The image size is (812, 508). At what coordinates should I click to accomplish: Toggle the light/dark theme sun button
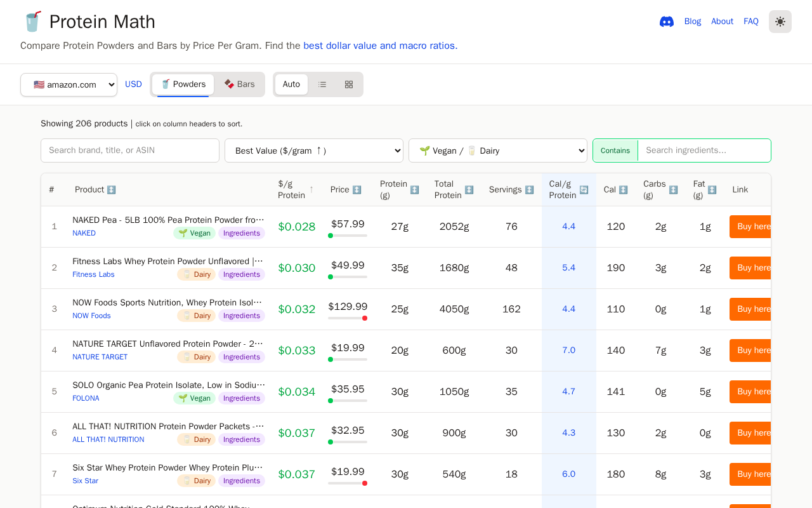pos(780,22)
